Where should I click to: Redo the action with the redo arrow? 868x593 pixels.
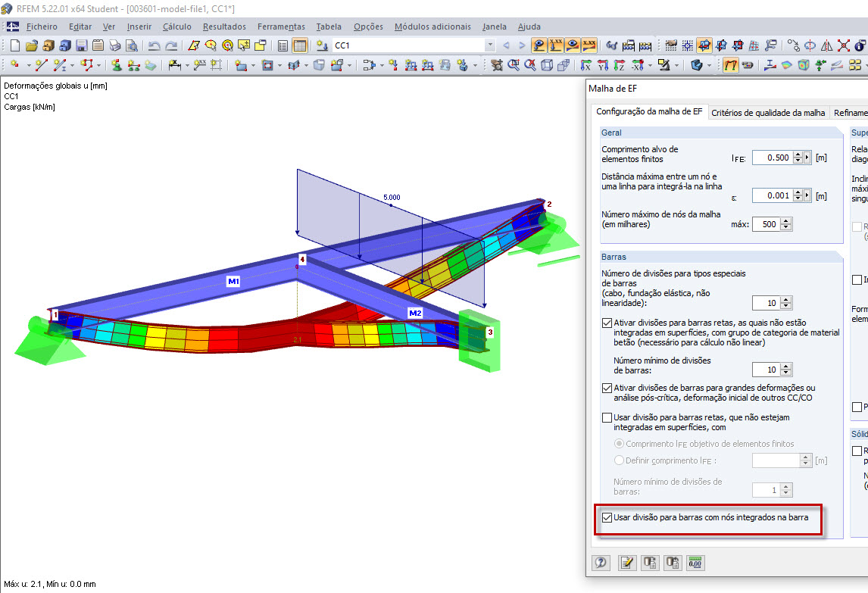point(172,45)
